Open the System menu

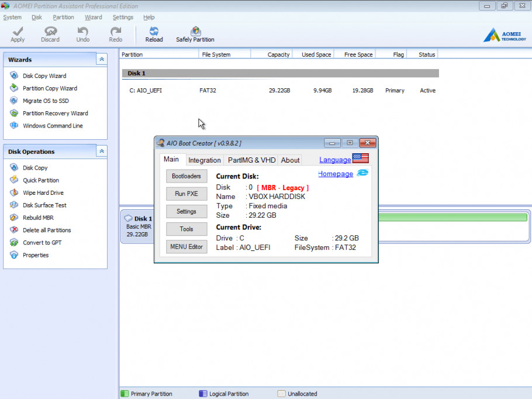[12, 18]
